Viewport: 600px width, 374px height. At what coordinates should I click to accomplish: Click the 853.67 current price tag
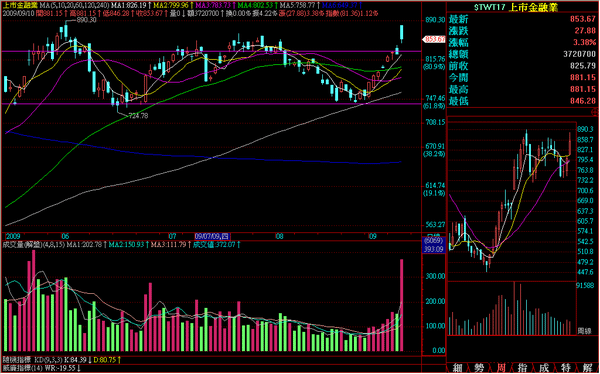point(434,39)
